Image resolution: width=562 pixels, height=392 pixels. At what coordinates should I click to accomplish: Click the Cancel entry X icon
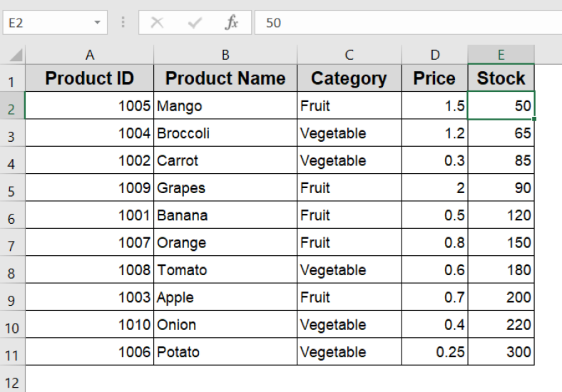click(157, 23)
